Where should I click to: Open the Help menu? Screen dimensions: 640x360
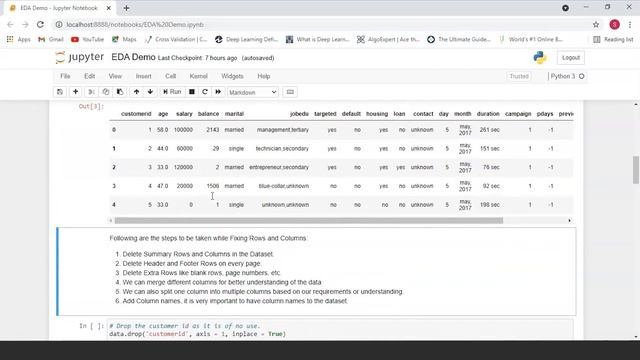click(264, 76)
